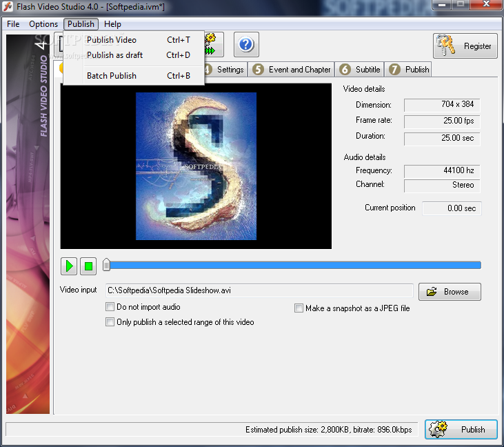Click the Frequency value 44100 hz
Image resolution: width=504 pixels, height=447 pixels.
coord(442,171)
